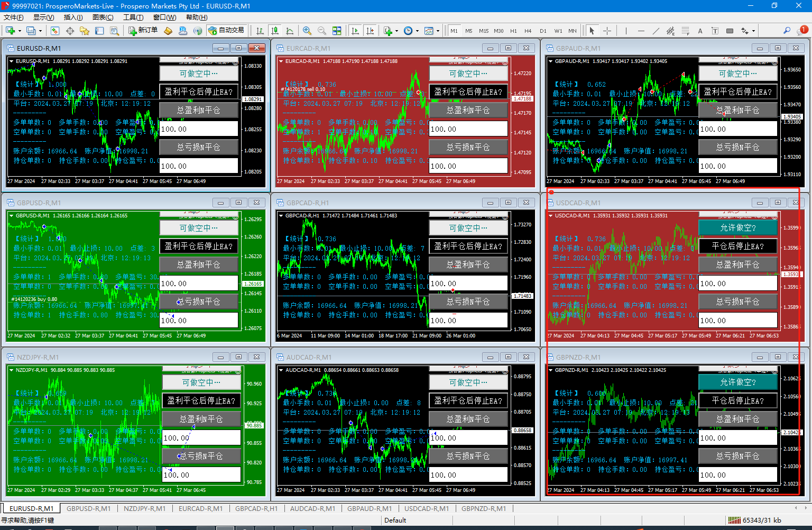Image resolution: width=812 pixels, height=530 pixels.
Task: Switch to the USDCAD-R,M1 bottom tab
Action: (427, 508)
